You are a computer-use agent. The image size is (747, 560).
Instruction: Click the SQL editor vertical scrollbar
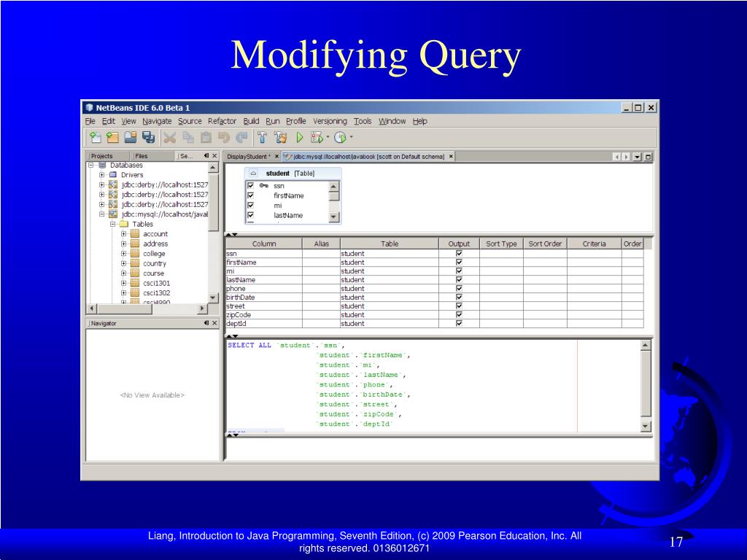pyautogui.click(x=646, y=386)
